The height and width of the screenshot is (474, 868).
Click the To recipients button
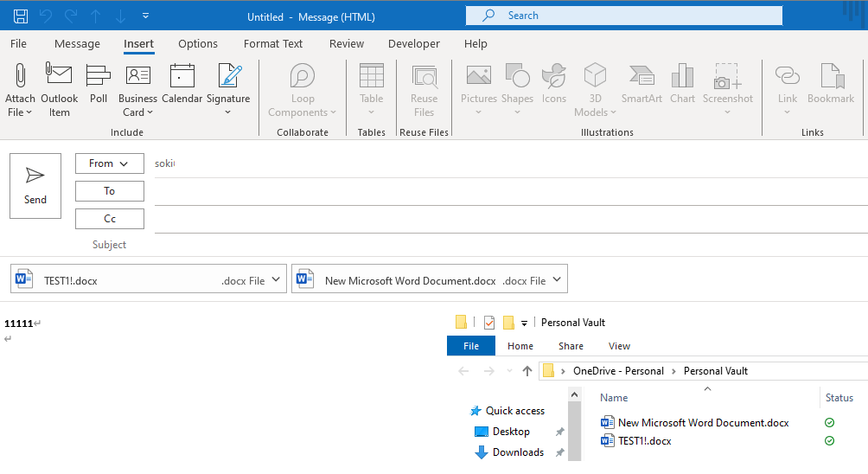pos(110,191)
